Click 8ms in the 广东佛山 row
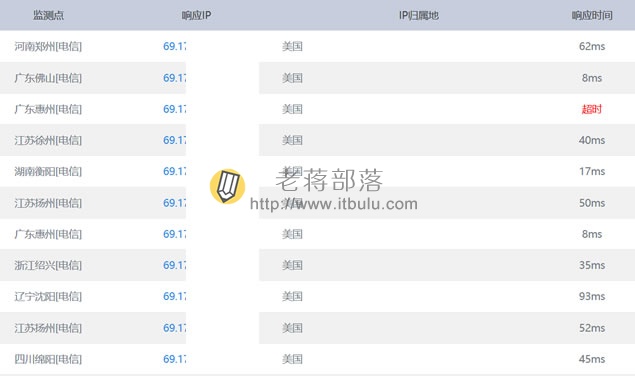The image size is (635, 376). (592, 78)
